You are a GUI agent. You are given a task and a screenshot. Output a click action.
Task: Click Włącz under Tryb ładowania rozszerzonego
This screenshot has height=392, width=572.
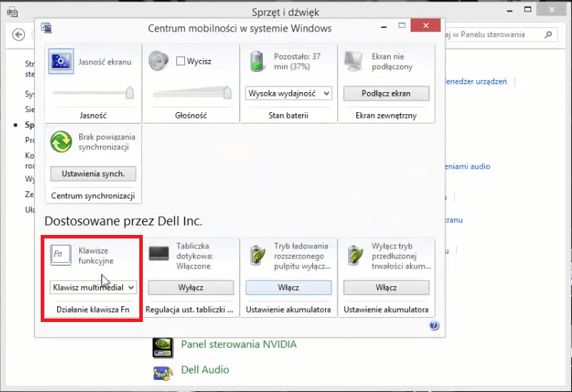click(288, 287)
